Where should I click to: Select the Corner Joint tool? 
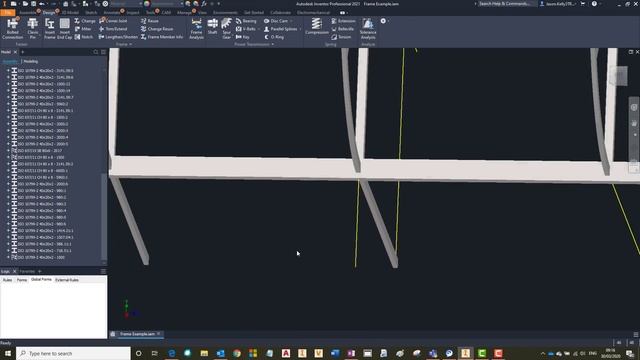(x=113, y=21)
